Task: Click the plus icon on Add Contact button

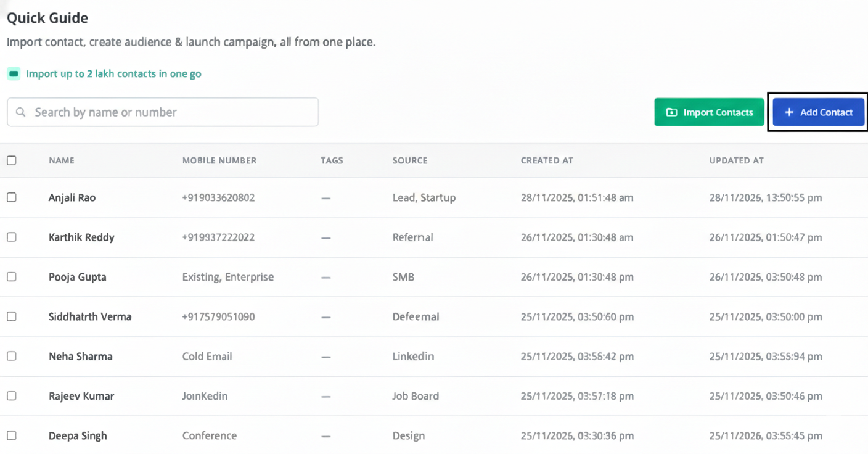Action: [x=789, y=112]
